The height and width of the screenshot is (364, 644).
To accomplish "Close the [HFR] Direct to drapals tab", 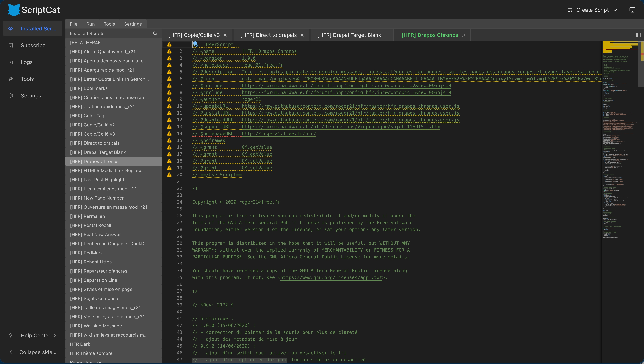I will pyautogui.click(x=302, y=35).
